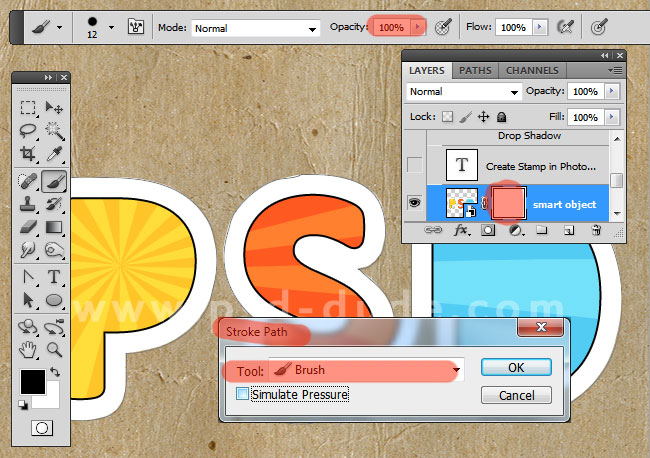Toggle lock image pixels

[466, 117]
